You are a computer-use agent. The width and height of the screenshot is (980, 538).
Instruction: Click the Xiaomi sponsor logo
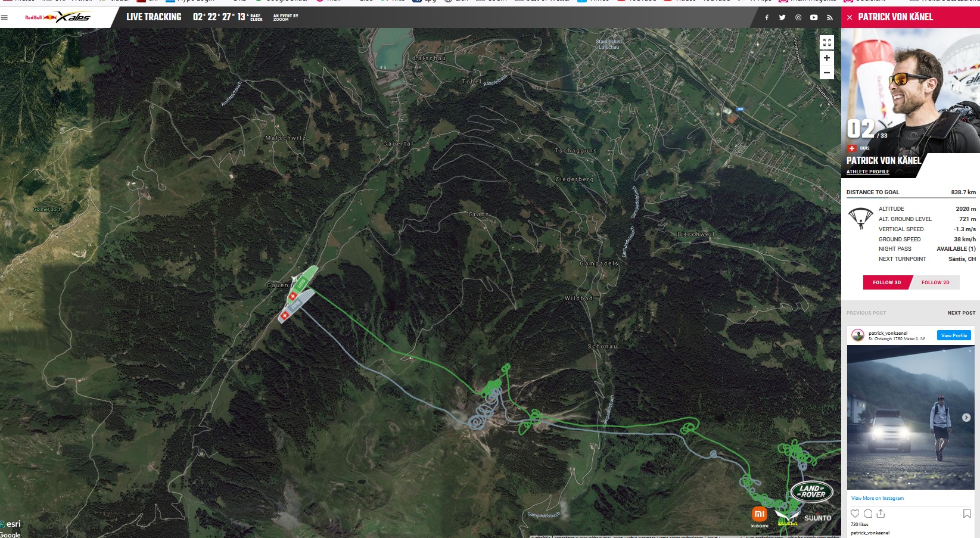pyautogui.click(x=760, y=517)
